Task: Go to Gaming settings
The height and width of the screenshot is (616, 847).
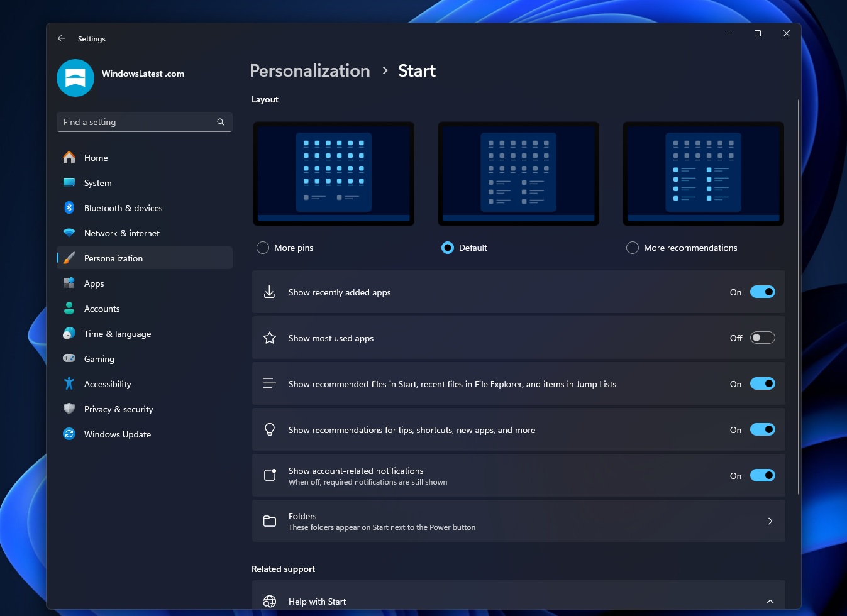Action: [145, 359]
